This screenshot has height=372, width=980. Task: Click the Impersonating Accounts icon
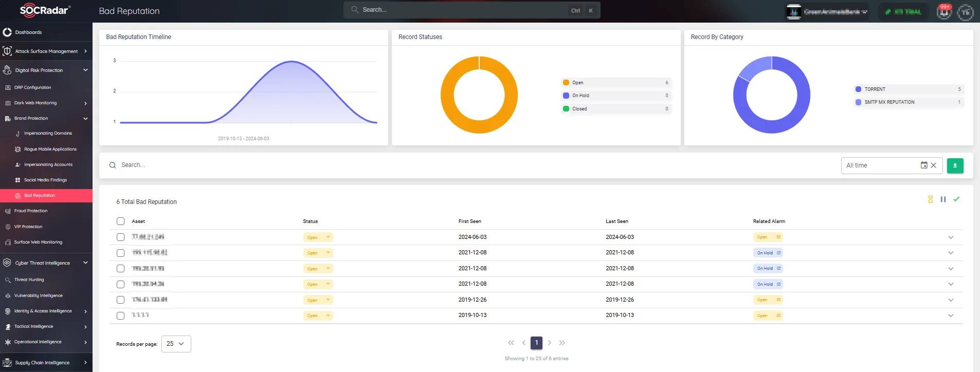pos(18,164)
